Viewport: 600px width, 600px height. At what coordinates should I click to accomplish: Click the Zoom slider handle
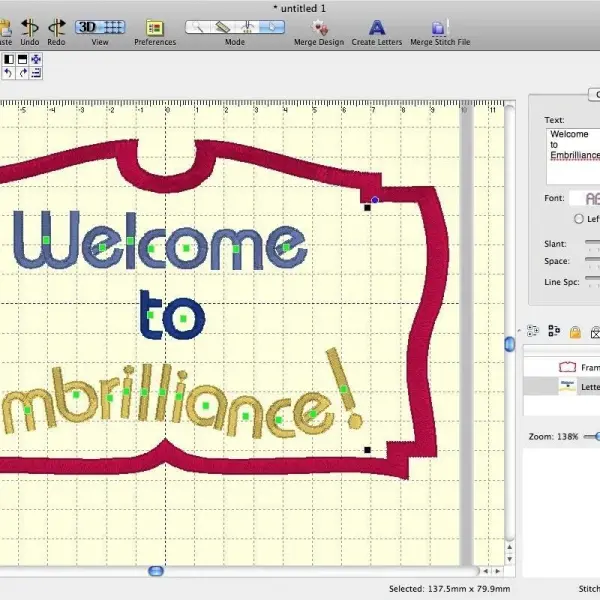pos(597,436)
